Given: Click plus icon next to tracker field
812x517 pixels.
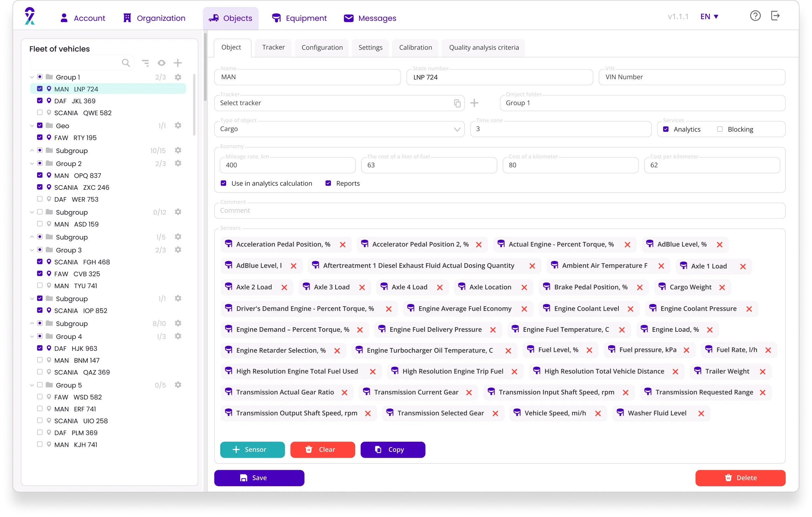Looking at the screenshot, I should coord(474,103).
